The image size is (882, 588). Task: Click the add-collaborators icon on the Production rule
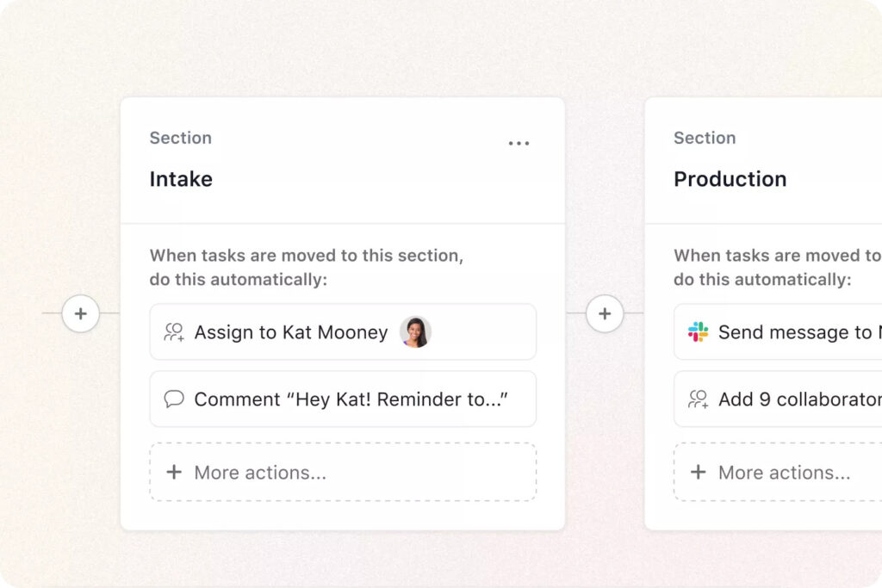click(699, 399)
